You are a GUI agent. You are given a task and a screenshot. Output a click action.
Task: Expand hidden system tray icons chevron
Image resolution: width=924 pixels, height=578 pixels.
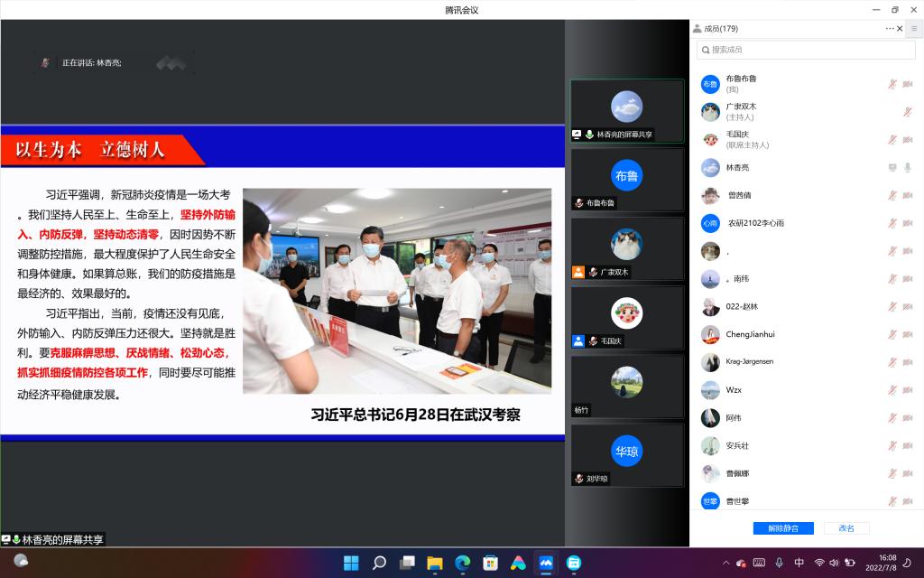725,563
